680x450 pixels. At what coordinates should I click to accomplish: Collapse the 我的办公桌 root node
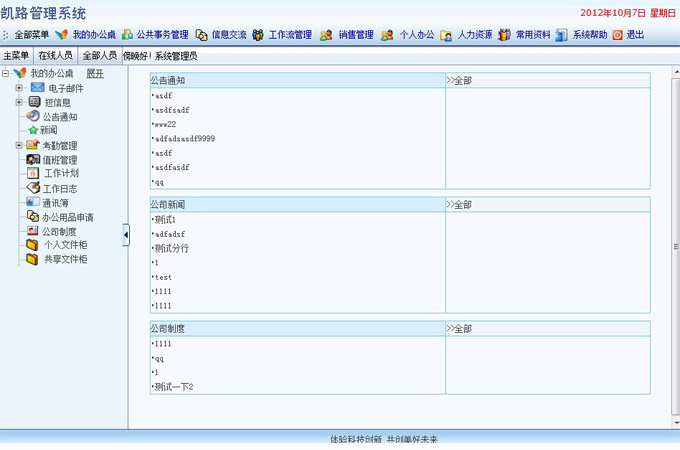click(x=6, y=74)
